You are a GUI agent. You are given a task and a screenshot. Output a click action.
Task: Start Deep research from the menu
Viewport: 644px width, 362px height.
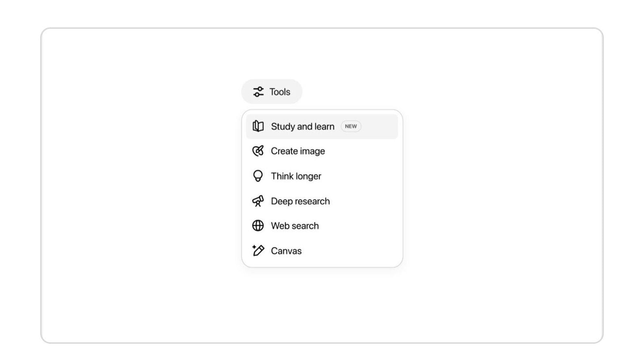point(300,201)
